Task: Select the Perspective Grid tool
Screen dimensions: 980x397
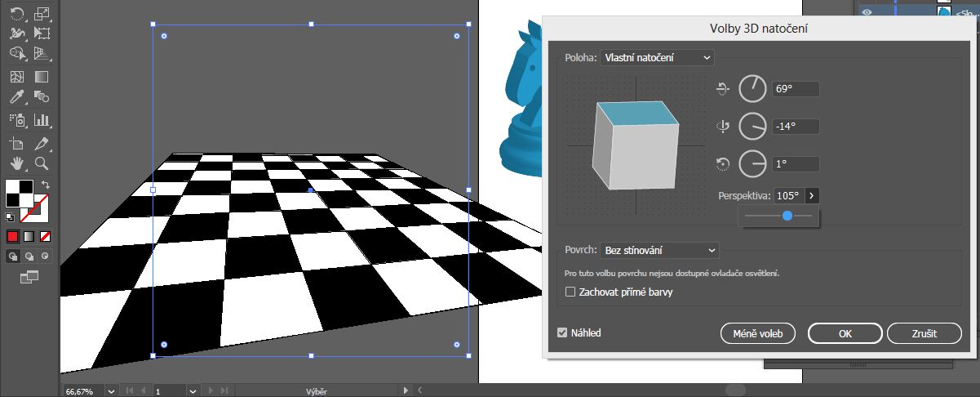Action: pyautogui.click(x=42, y=56)
